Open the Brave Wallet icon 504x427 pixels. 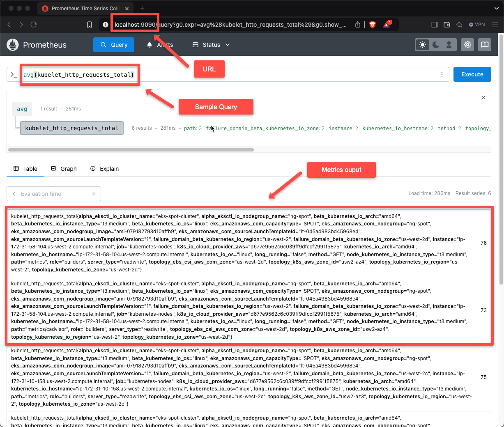pos(447,25)
